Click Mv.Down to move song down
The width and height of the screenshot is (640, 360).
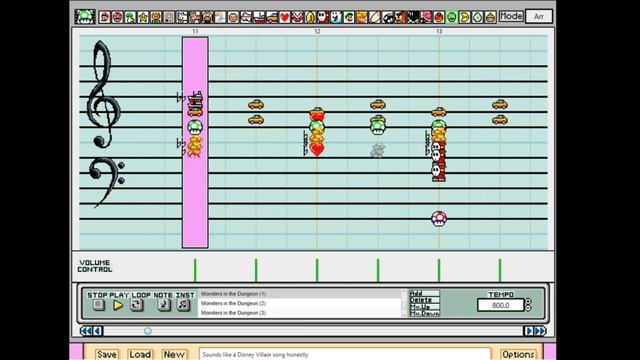pyautogui.click(x=424, y=313)
